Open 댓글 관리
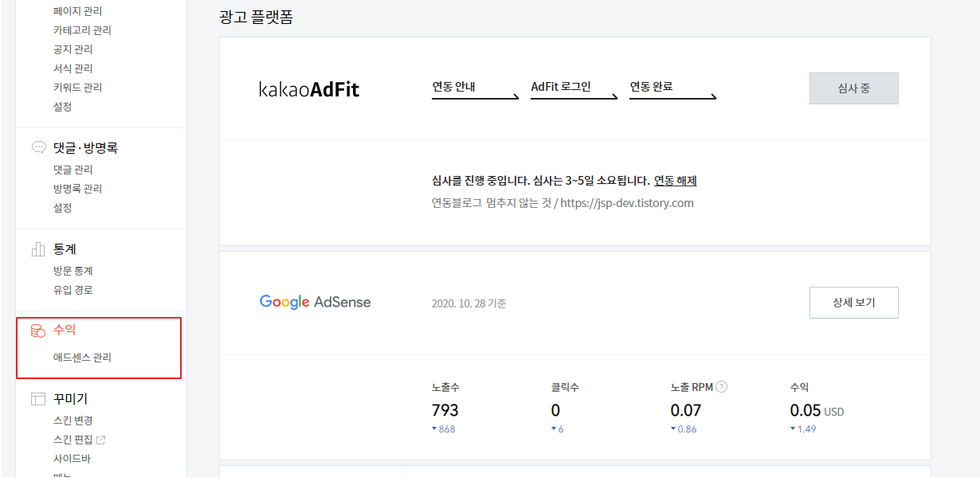 click(x=73, y=170)
